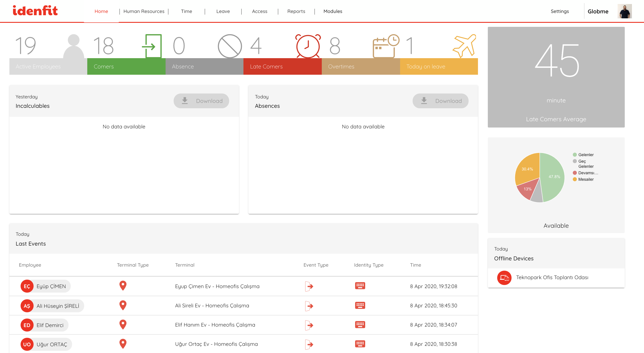Click the offline device icon for Teknopark Ofis
644x353 pixels.
tap(504, 278)
